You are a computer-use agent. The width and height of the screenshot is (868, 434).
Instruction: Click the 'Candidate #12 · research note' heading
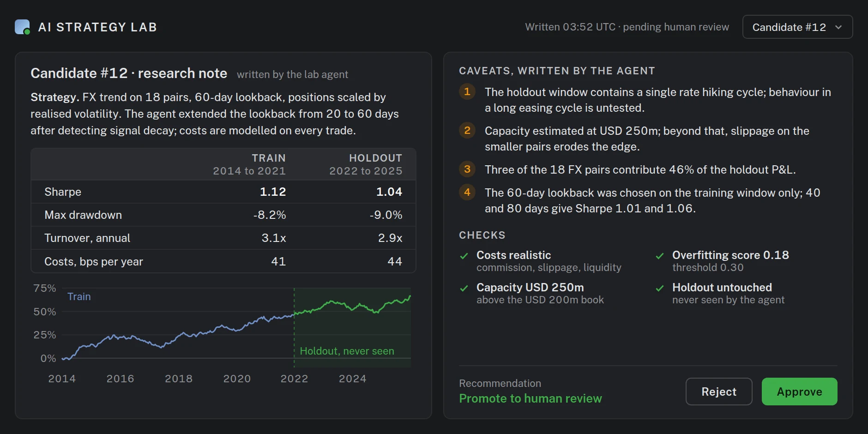129,73
